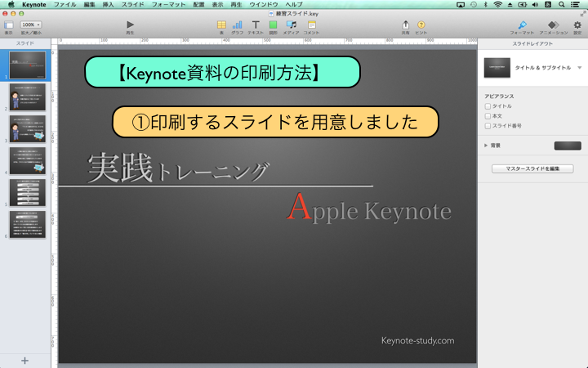Select slide 3 thumbnail in navigator
Viewport: 588px width, 368px height.
click(x=28, y=129)
